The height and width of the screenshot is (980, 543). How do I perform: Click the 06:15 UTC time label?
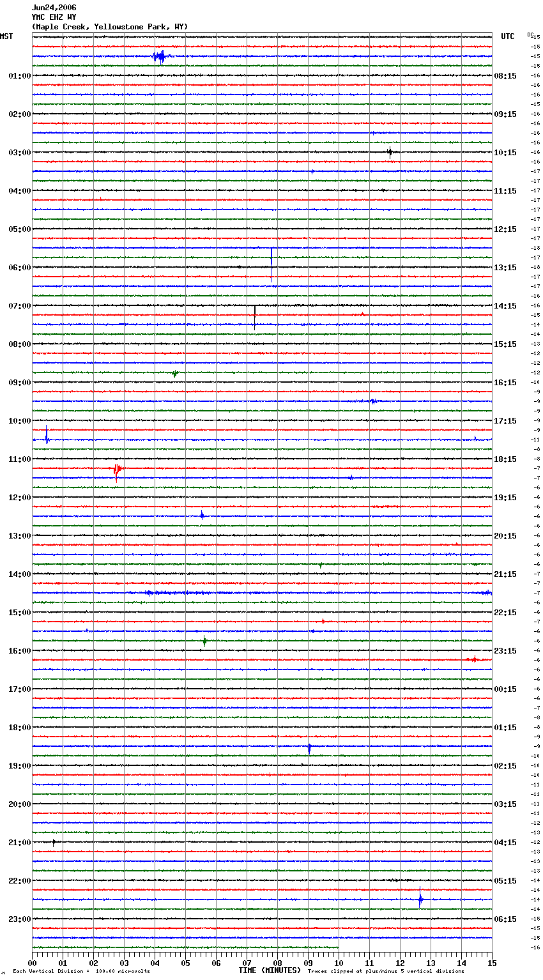click(x=505, y=919)
